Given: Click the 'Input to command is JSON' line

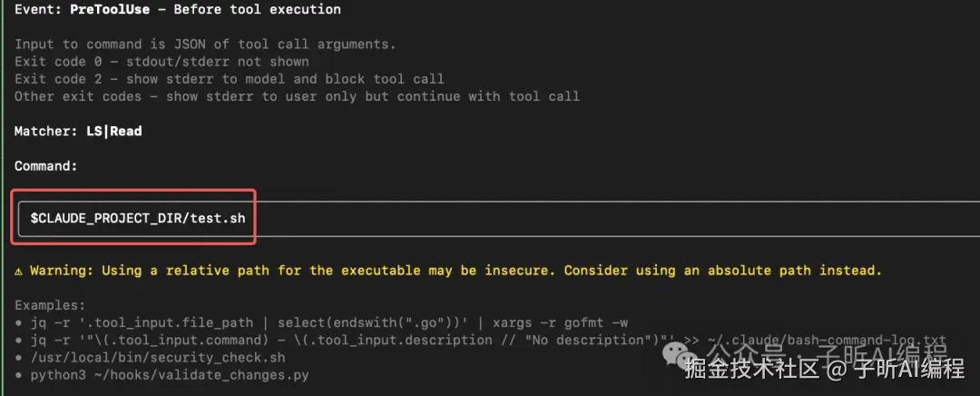Looking at the screenshot, I should 205,45.
